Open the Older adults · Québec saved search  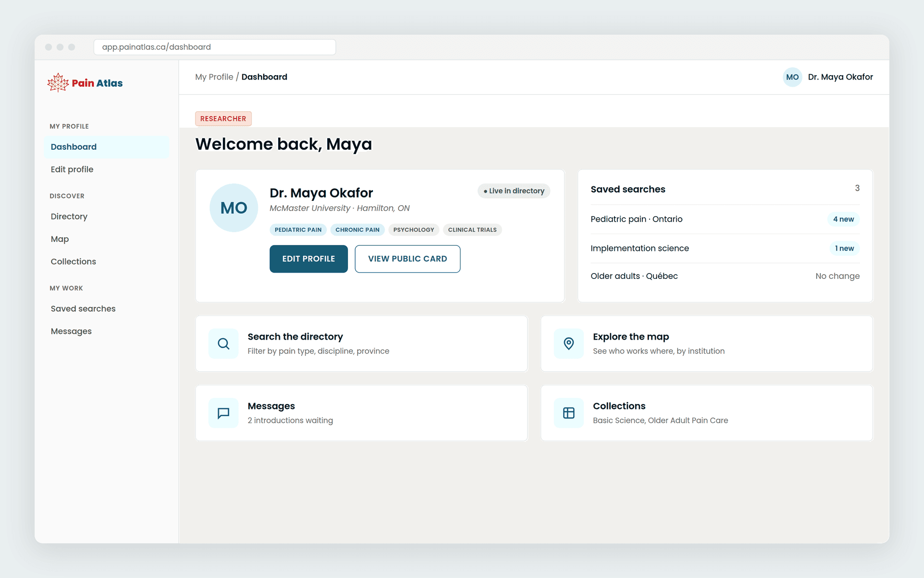click(x=725, y=276)
